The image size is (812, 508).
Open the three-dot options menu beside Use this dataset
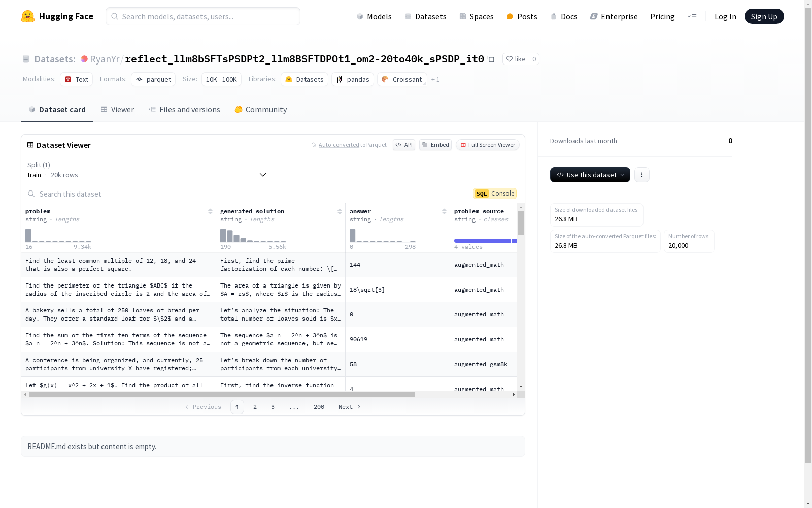(x=642, y=175)
